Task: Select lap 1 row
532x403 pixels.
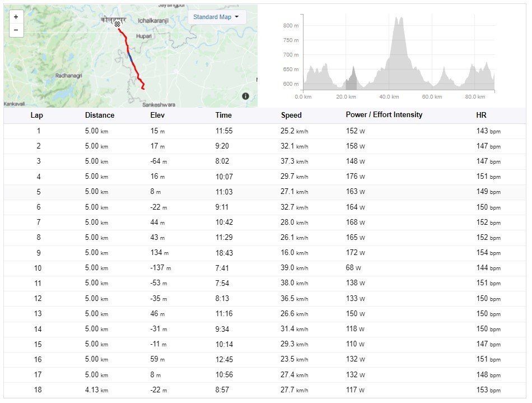Action: [x=265, y=131]
